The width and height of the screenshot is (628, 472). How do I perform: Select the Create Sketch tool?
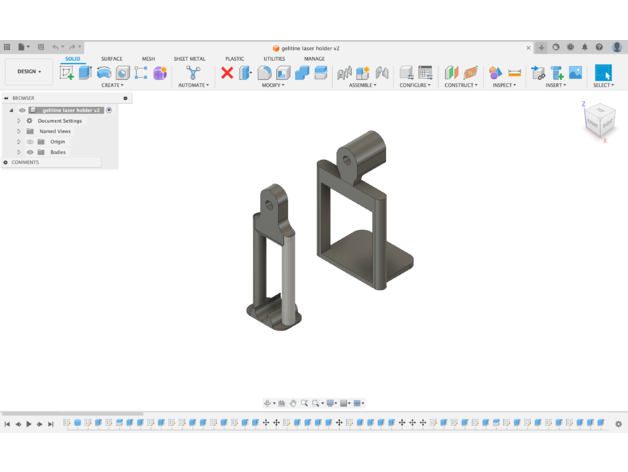pos(67,73)
